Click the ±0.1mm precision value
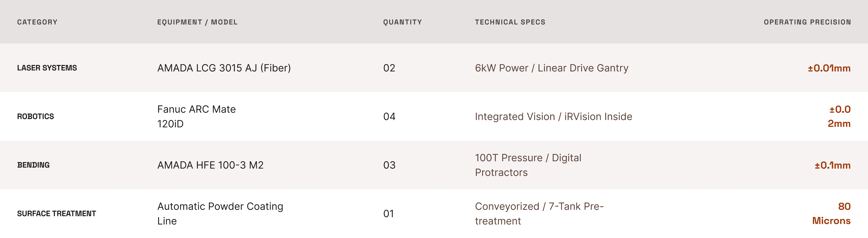This screenshot has height=238, width=868. (x=833, y=165)
